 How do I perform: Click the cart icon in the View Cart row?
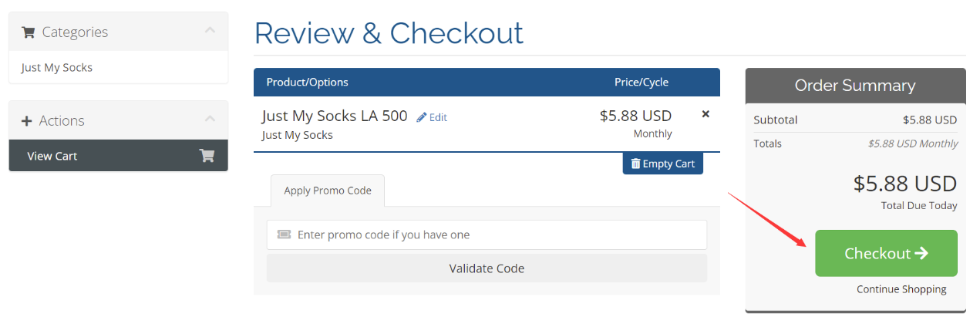[x=207, y=156]
